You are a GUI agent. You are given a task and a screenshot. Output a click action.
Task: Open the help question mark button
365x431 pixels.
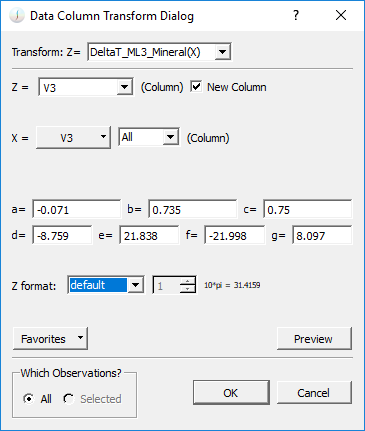pyautogui.click(x=295, y=15)
